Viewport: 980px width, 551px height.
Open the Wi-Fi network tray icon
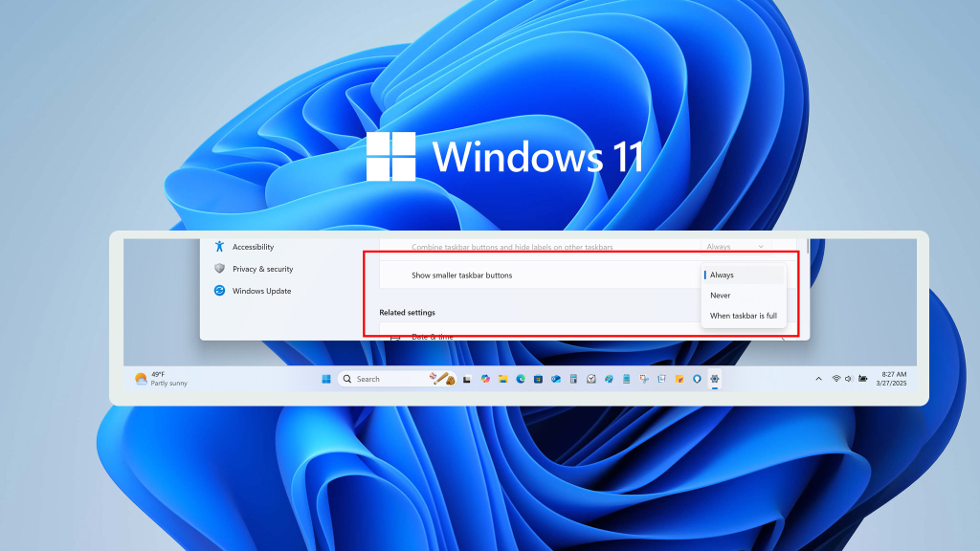(835, 379)
